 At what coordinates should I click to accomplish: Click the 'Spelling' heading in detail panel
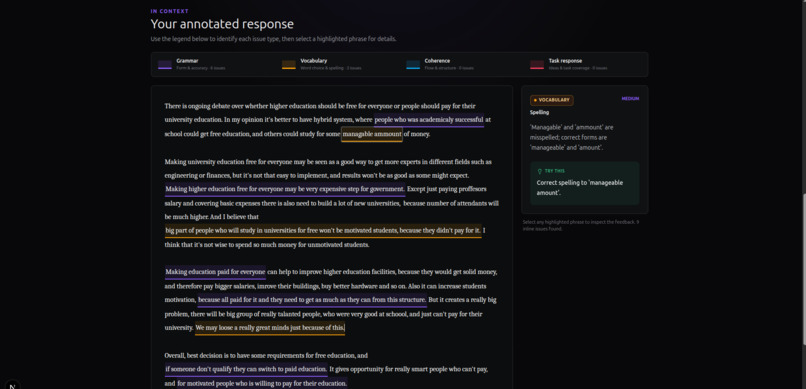coord(539,112)
